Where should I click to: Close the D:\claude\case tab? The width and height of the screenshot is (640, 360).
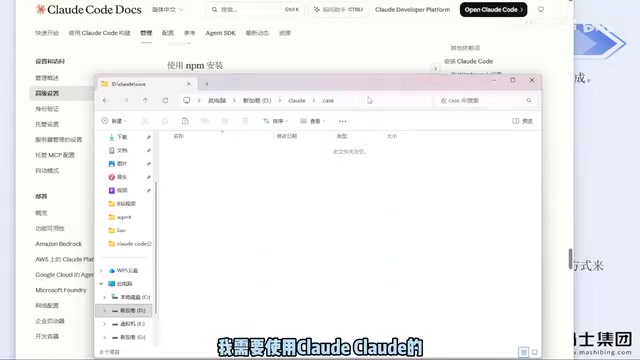pyautogui.click(x=189, y=84)
